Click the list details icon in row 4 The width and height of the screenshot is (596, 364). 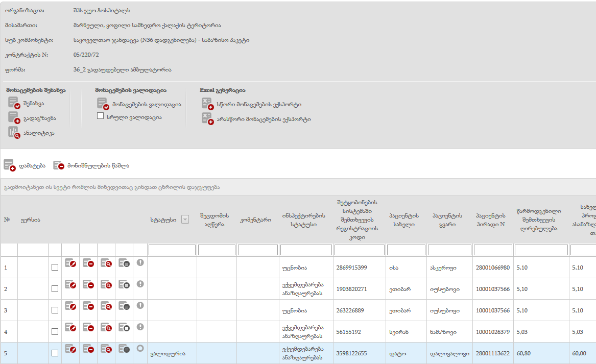[124, 328]
